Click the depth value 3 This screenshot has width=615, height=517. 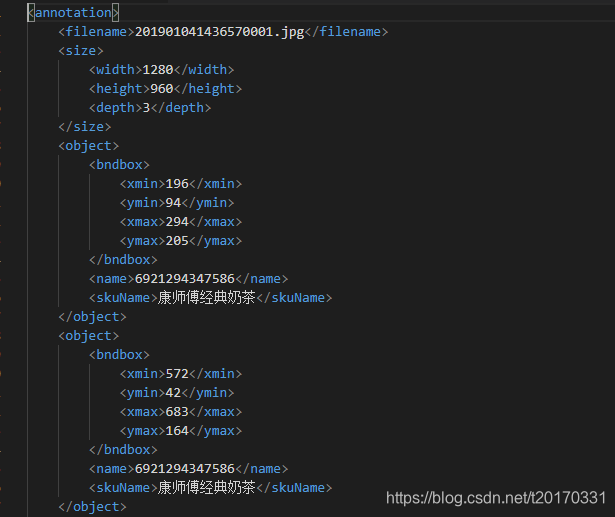(x=146, y=108)
